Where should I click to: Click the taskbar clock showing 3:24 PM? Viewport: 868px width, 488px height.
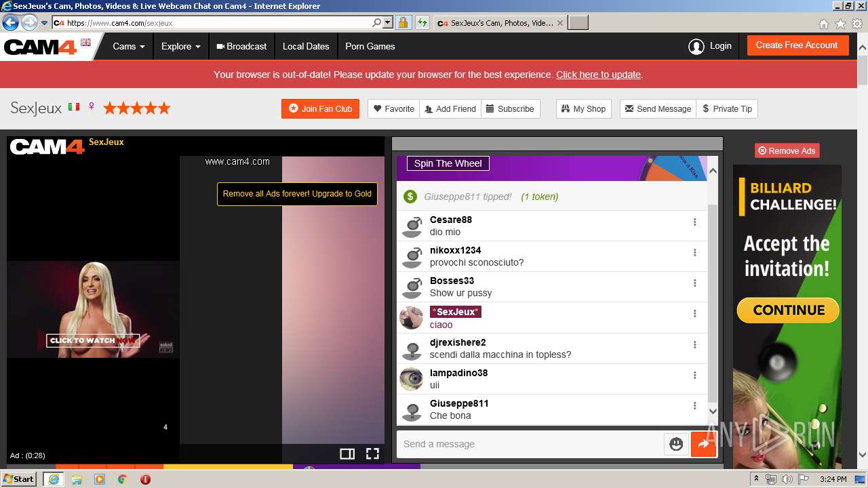(x=833, y=479)
